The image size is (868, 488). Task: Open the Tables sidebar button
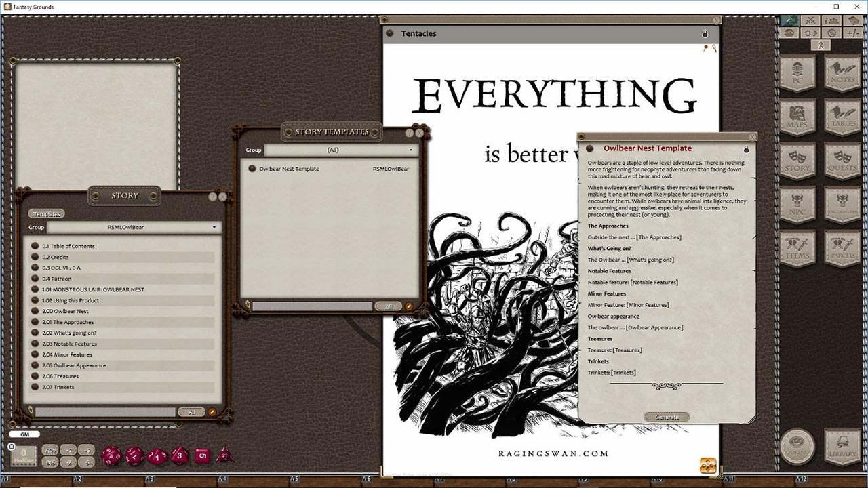point(842,118)
